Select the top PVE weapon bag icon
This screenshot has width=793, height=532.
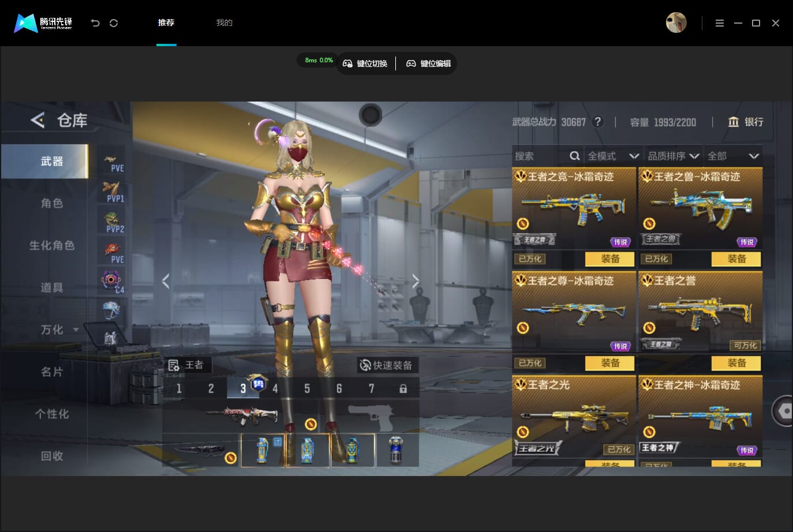point(112,162)
